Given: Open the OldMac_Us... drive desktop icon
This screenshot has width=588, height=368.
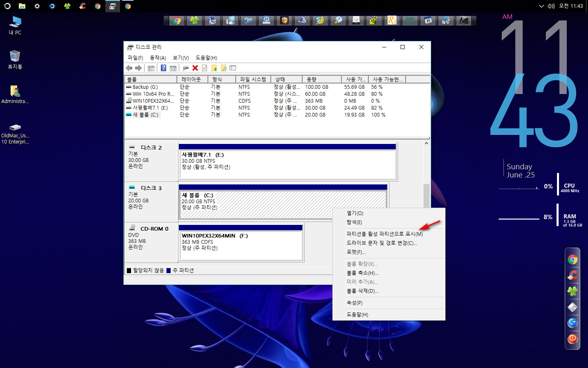Looking at the screenshot, I should pyautogui.click(x=15, y=134).
